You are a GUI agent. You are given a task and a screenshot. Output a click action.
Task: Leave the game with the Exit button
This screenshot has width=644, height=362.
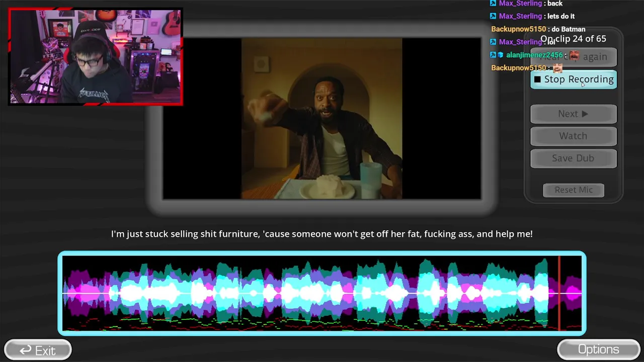[38, 350]
